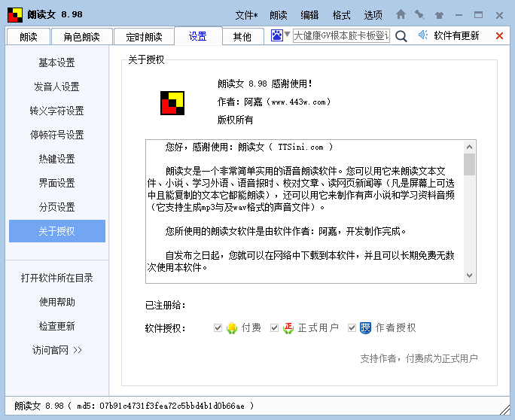Toggle the 付费 checkbox
Screen dimensions: 515x420
click(218, 327)
